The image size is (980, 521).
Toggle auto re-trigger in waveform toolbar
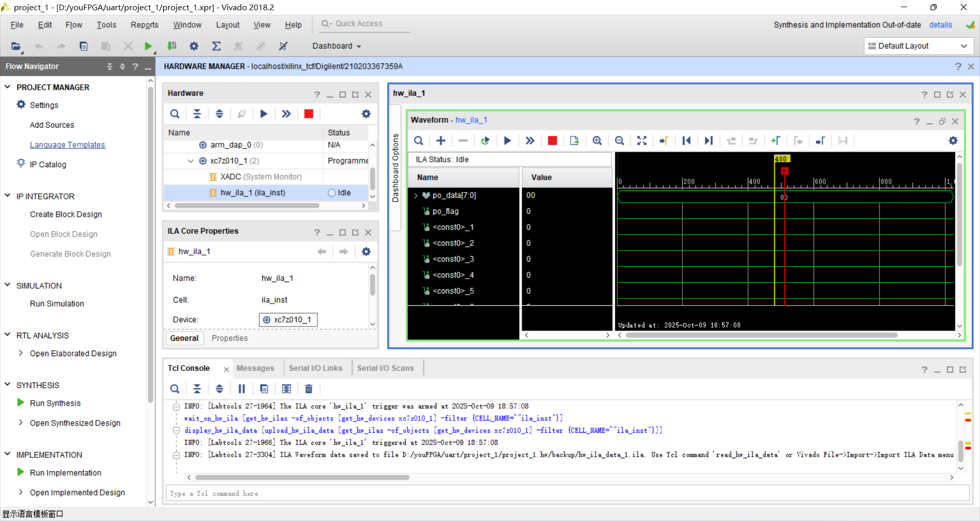click(485, 141)
